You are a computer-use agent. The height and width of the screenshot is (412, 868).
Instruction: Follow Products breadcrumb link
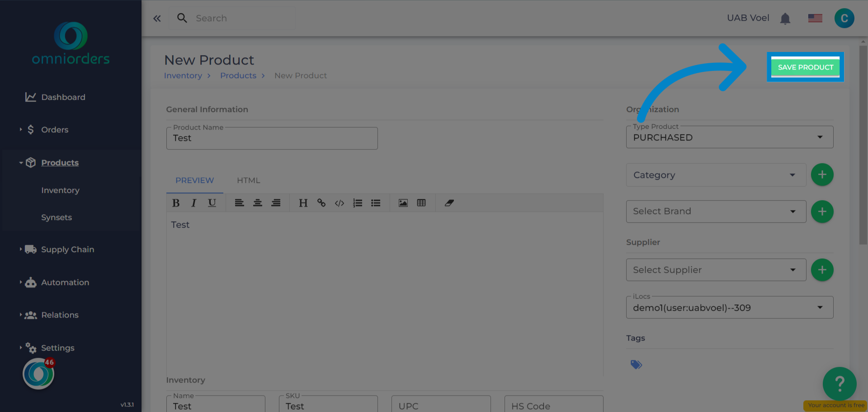tap(238, 75)
